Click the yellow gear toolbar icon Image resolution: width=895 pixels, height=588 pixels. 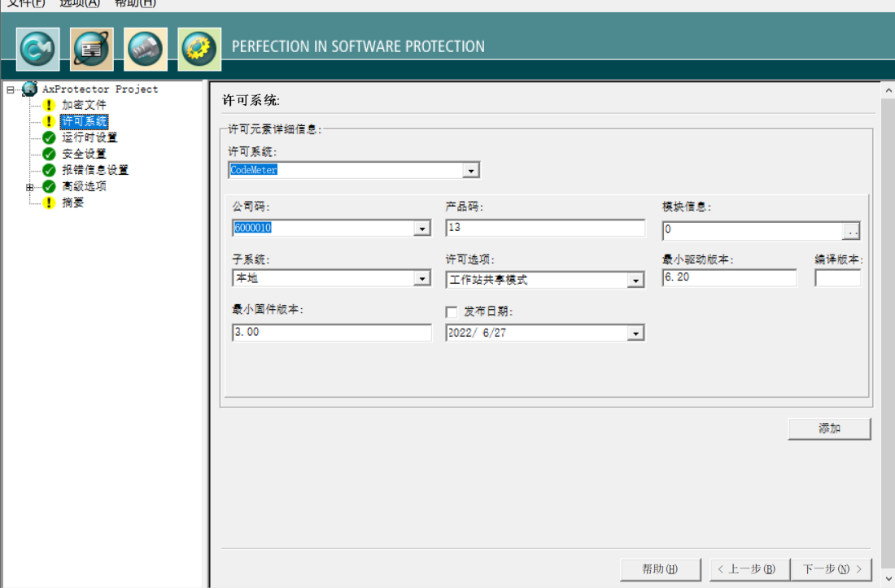click(x=199, y=49)
